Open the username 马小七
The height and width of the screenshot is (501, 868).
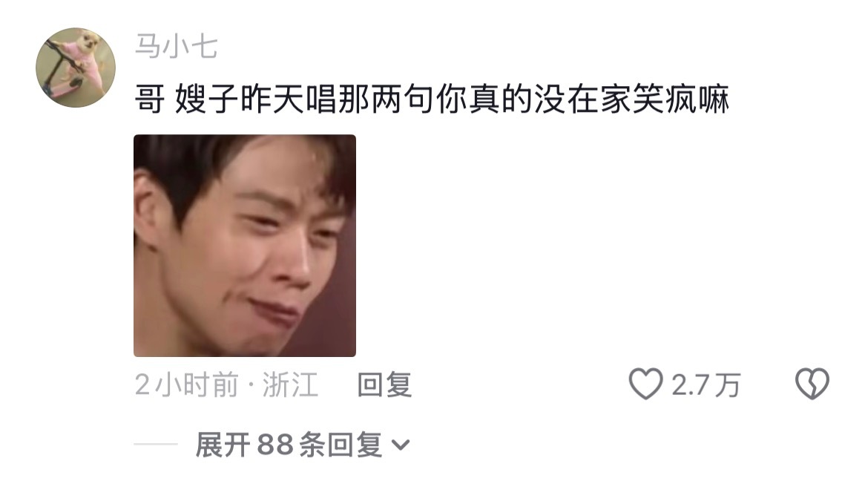click(x=177, y=47)
